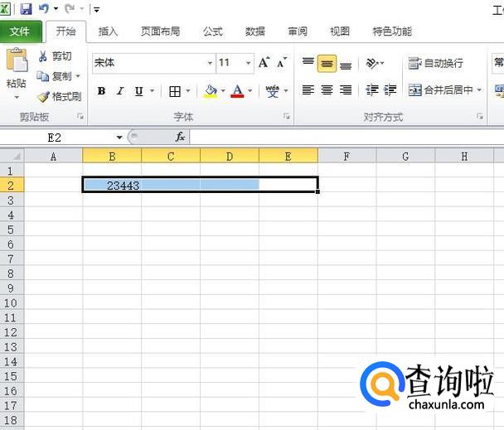Toggle middle vertical align
This screenshot has width=504, height=430.
tap(327, 63)
